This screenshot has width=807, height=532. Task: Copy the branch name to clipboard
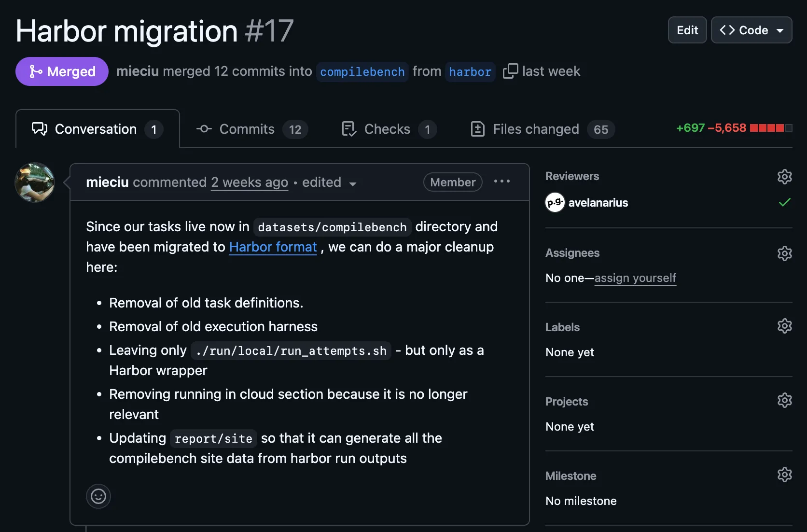point(510,71)
